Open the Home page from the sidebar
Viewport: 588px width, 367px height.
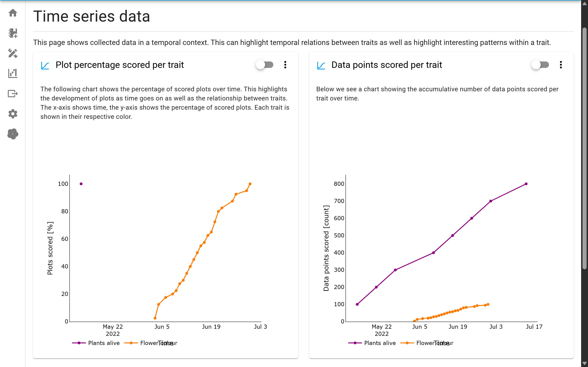[x=13, y=13]
